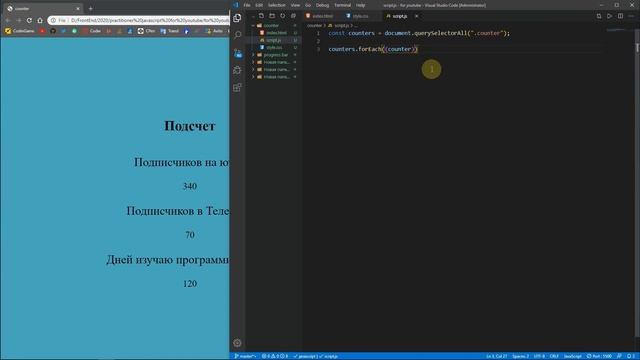Click the Run Code play icon
Viewport: 640px width, 360px height.
click(609, 16)
